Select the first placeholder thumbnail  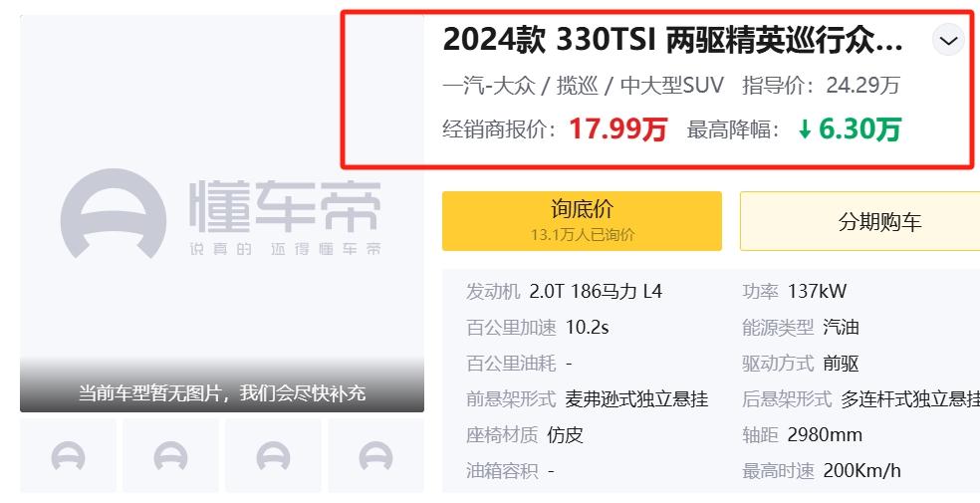68,455
